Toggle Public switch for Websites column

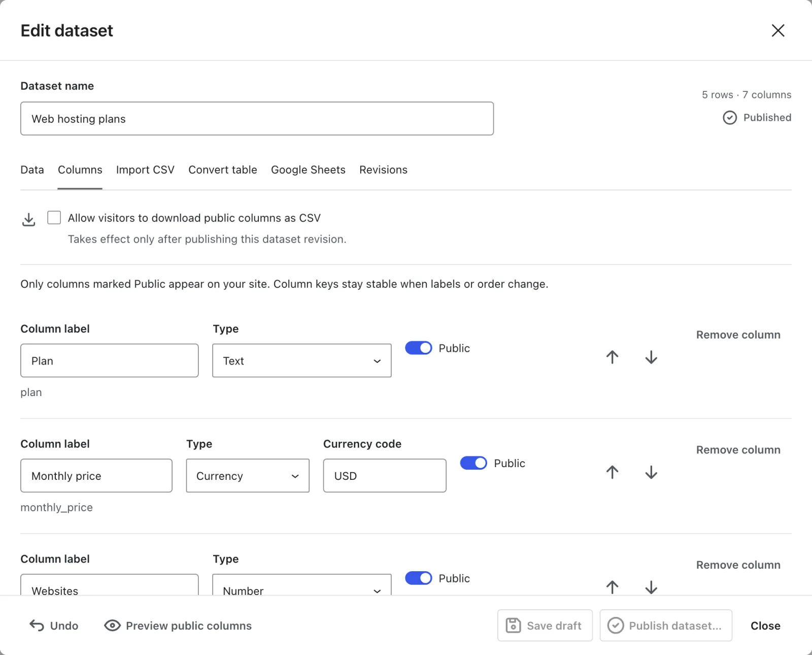point(418,578)
